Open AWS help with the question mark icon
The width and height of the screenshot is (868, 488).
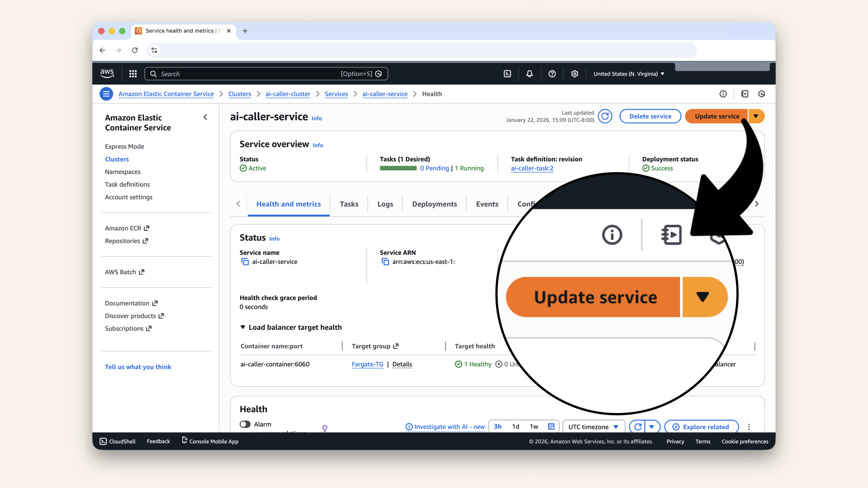click(x=552, y=74)
